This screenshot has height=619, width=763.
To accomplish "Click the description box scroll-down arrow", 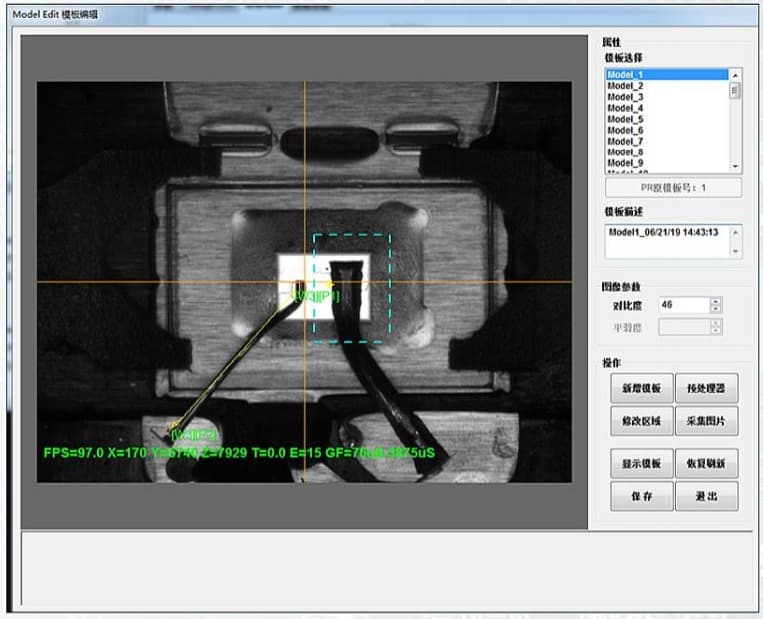I will 736,251.
